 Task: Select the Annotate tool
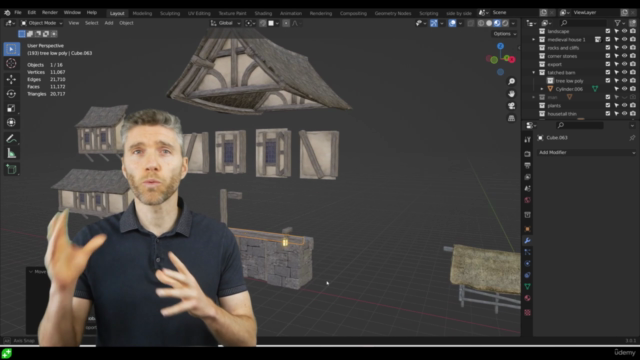(x=11, y=139)
